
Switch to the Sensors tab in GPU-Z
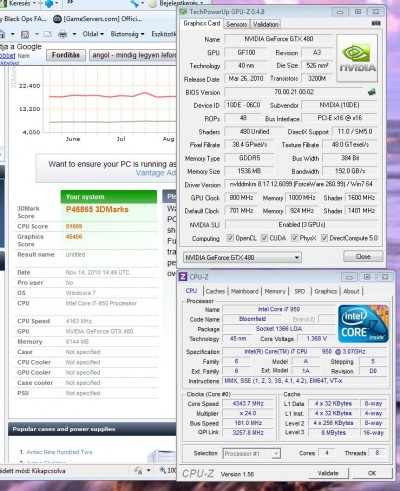(236, 24)
